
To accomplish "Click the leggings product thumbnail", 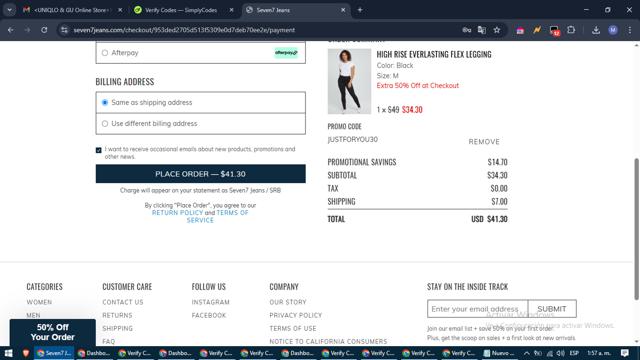I will (x=349, y=81).
